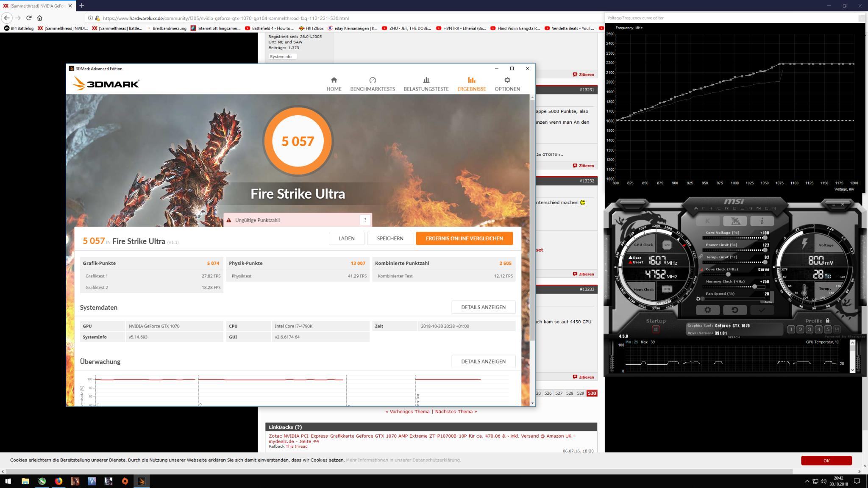Click the browser address bar URL
Screen dimensions: 868x488
(x=226, y=18)
